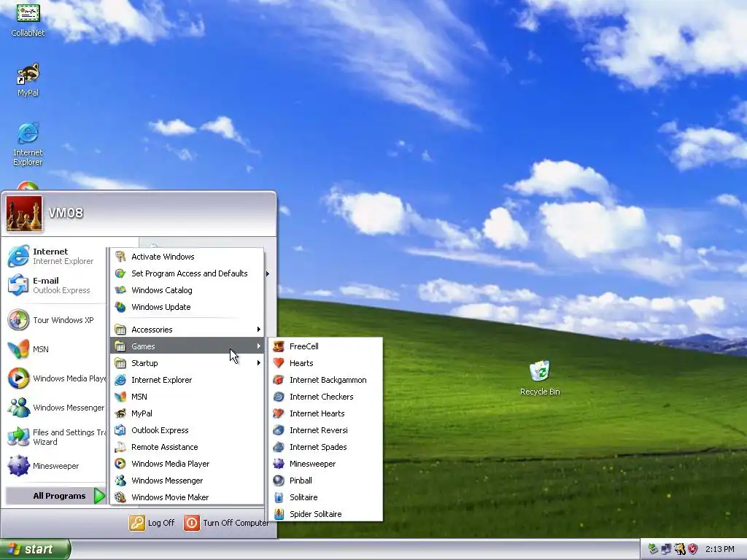Start Internet Backgammon from Games list
Viewport: 747px width, 560px height.
coord(325,379)
